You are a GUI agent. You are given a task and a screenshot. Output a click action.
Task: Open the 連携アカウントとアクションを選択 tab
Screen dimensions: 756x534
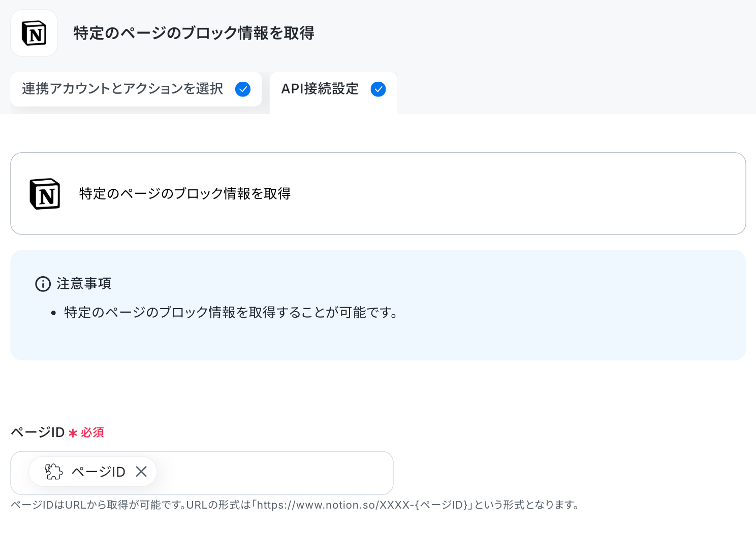[136, 89]
